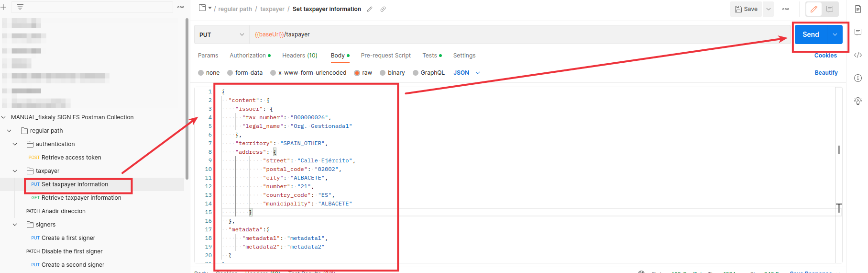
Task: Open the comments icon in right sidebar
Action: coord(857,32)
